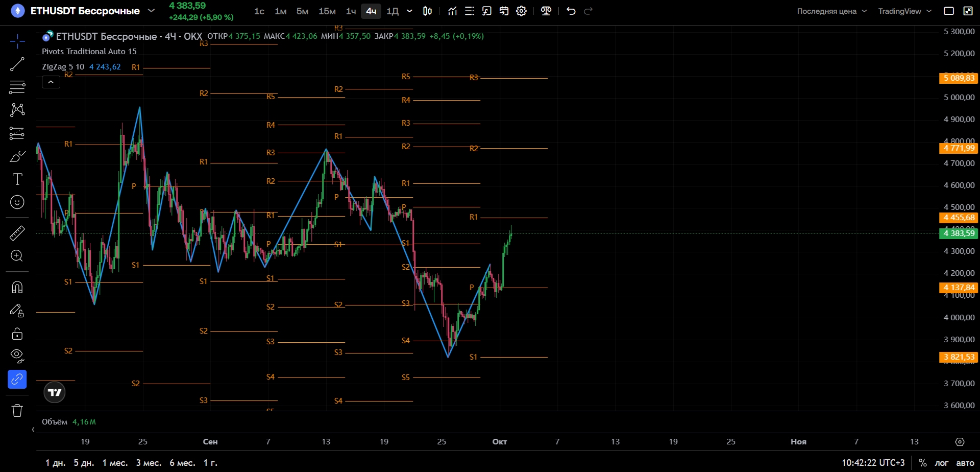The image size is (980, 472).
Task: Toggle percent scale mode
Action: [923, 463]
